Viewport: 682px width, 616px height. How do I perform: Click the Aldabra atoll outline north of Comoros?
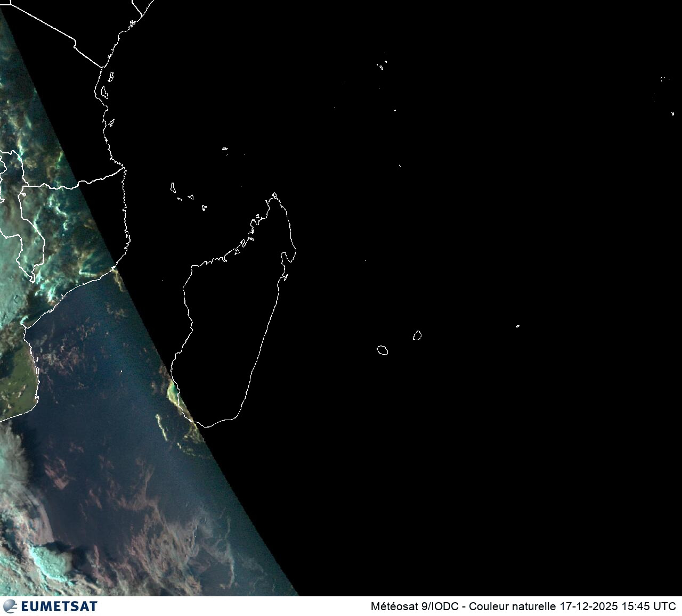(x=225, y=149)
